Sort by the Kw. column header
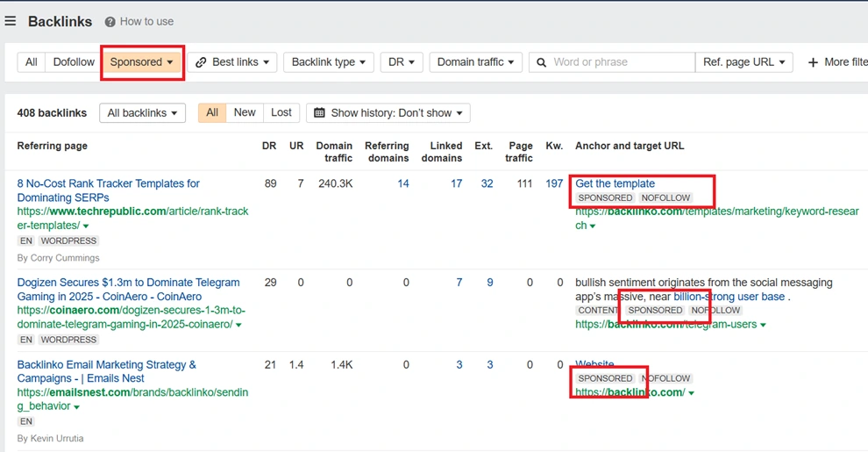 tap(554, 146)
